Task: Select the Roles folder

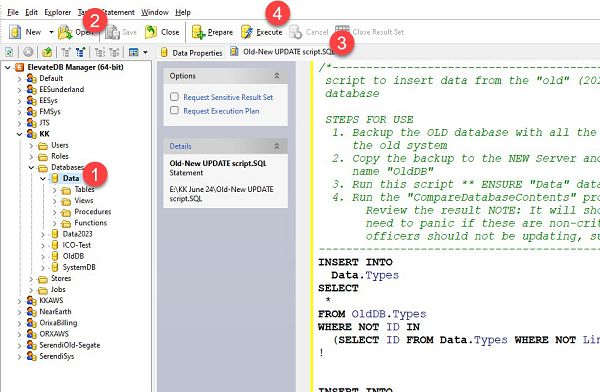Action: coord(60,156)
